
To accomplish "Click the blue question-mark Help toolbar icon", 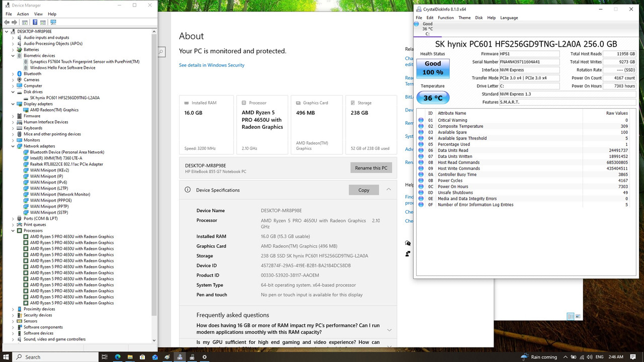I will (x=35, y=22).
